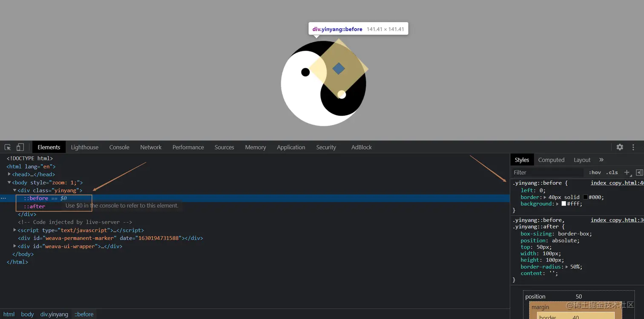Click the new style rule plus icon
Image resolution: width=644 pixels, height=319 pixels.
[627, 172]
